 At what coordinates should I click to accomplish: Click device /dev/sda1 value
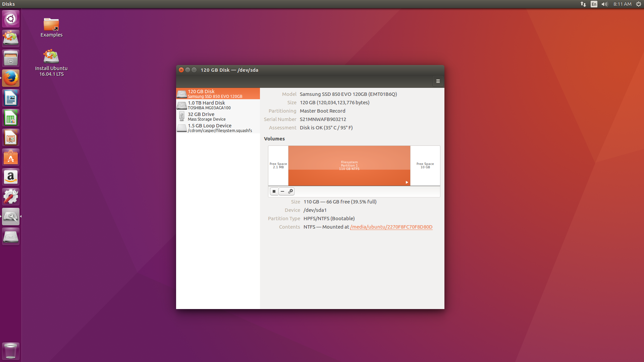point(315,210)
